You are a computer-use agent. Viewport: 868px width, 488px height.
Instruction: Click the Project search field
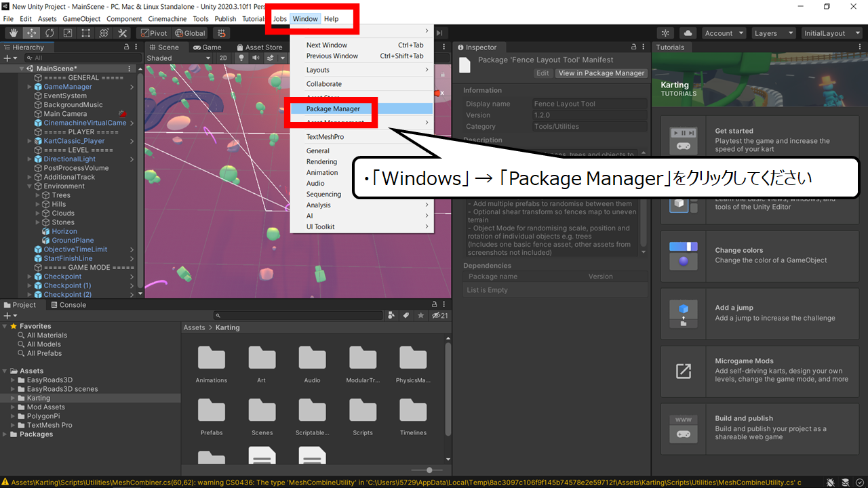[298, 316]
